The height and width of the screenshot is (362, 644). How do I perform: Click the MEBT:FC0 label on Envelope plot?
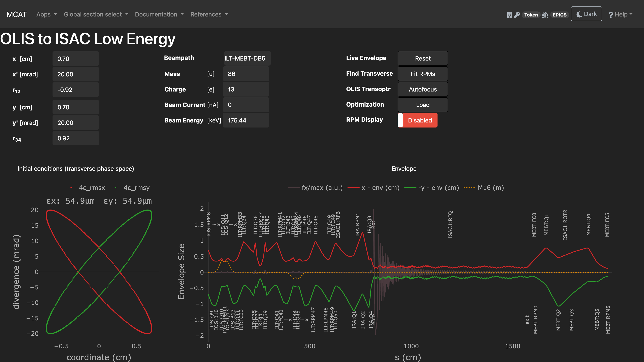[x=534, y=225]
